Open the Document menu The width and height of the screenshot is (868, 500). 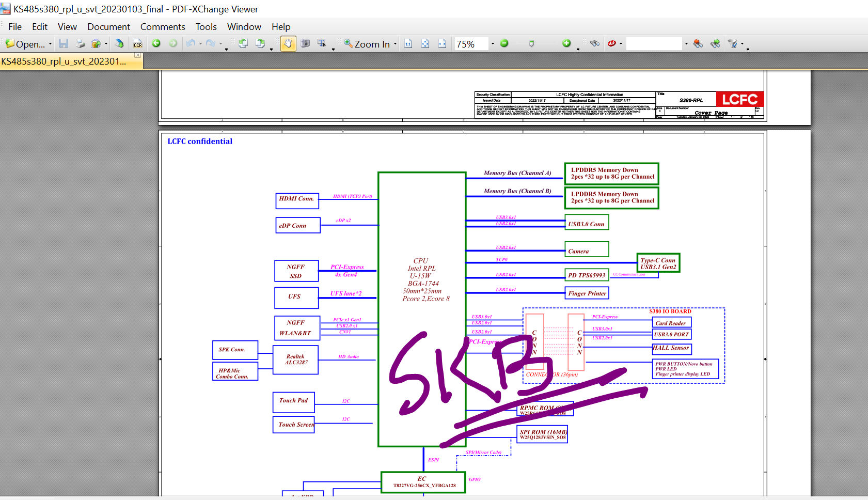108,27
